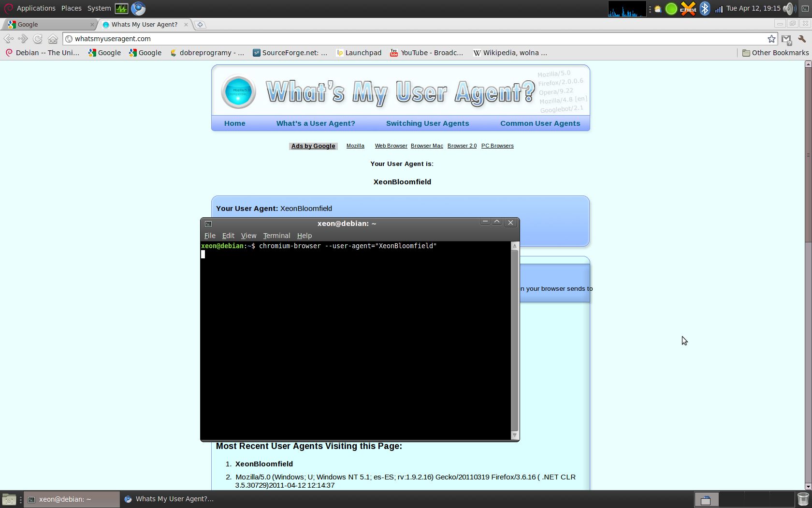Click the clock showing Tue Apr 12, 19:15
Image resolution: width=812 pixels, height=508 pixels.
[x=753, y=8]
